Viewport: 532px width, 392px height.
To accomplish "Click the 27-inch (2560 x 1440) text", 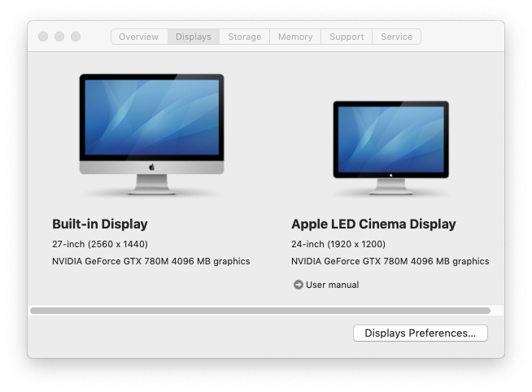I will tap(100, 244).
